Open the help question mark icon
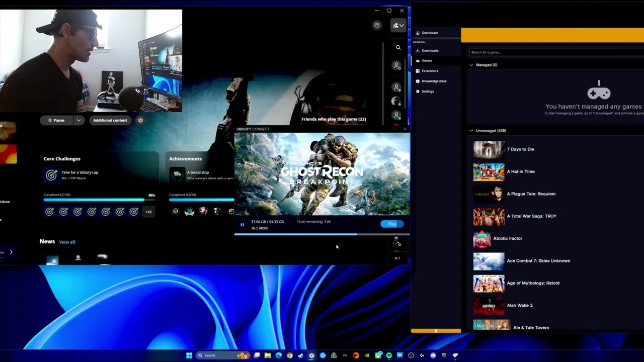Viewport: 644px width, 362px height. [x=377, y=25]
